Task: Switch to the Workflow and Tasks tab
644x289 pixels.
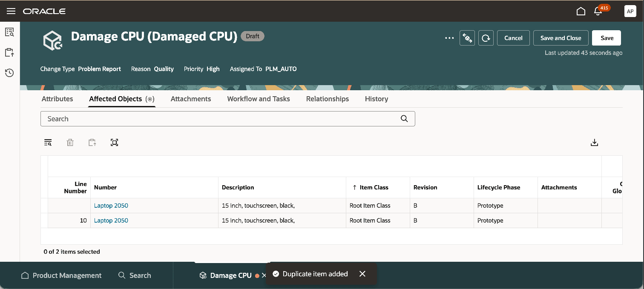Action: (258, 99)
